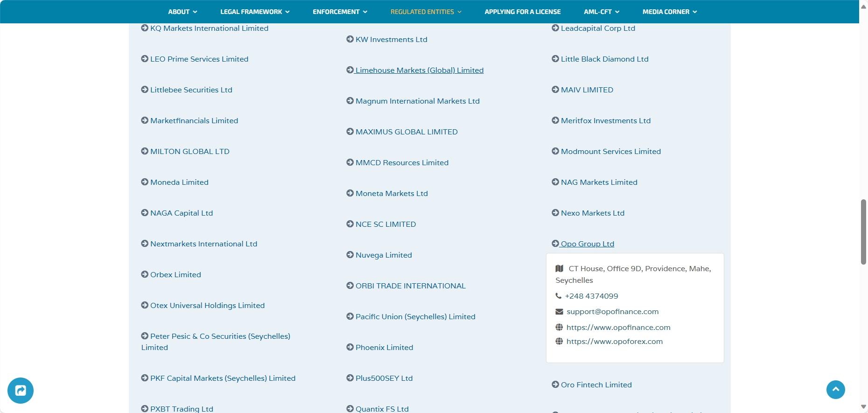Expand Limehouse Markets (Global) Limited details
Screen dimensions: 868x413
point(419,70)
